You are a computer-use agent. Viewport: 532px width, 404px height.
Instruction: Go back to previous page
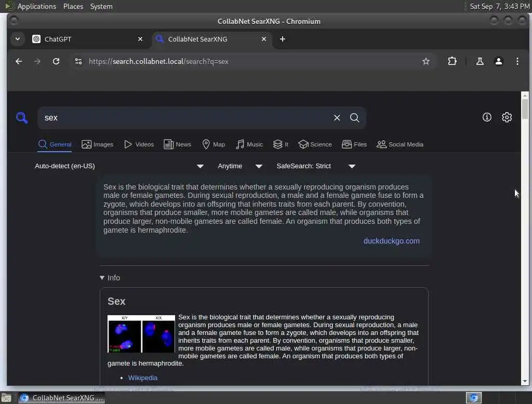click(19, 61)
